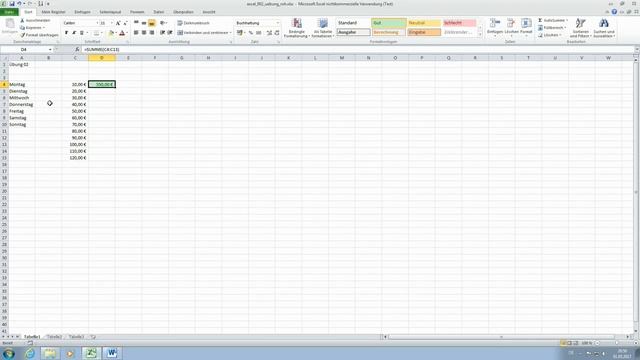Click the increase decimal places icon

269,33
